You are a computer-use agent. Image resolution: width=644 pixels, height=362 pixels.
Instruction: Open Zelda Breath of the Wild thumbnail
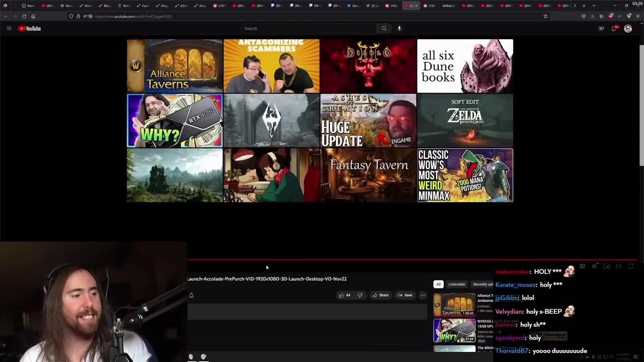click(465, 121)
